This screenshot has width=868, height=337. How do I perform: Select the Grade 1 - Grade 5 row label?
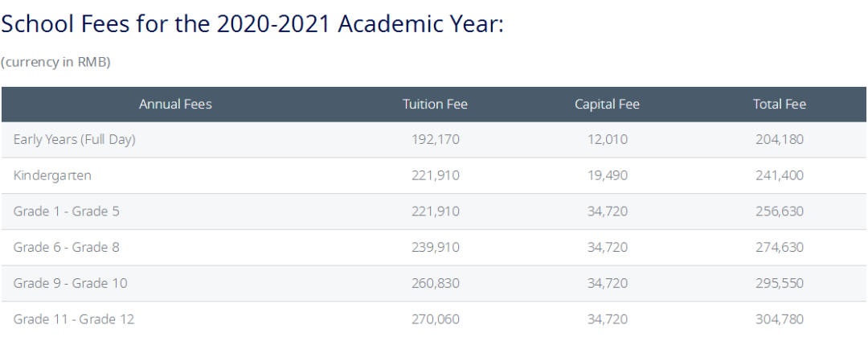(67, 212)
